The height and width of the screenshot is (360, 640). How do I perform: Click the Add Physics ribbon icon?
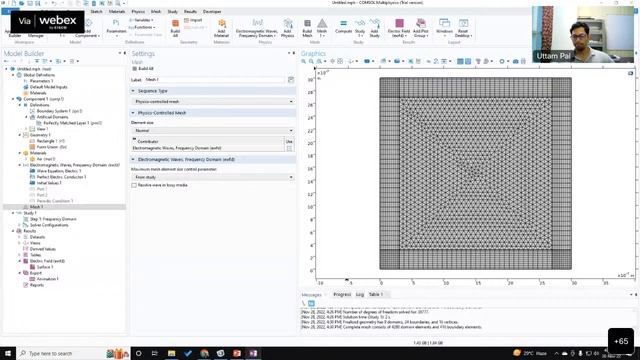287,28
